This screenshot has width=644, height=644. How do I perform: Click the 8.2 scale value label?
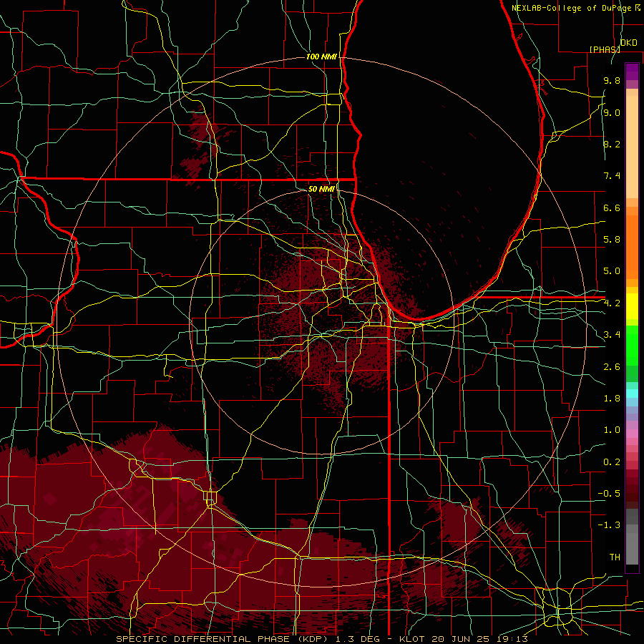tap(612, 144)
